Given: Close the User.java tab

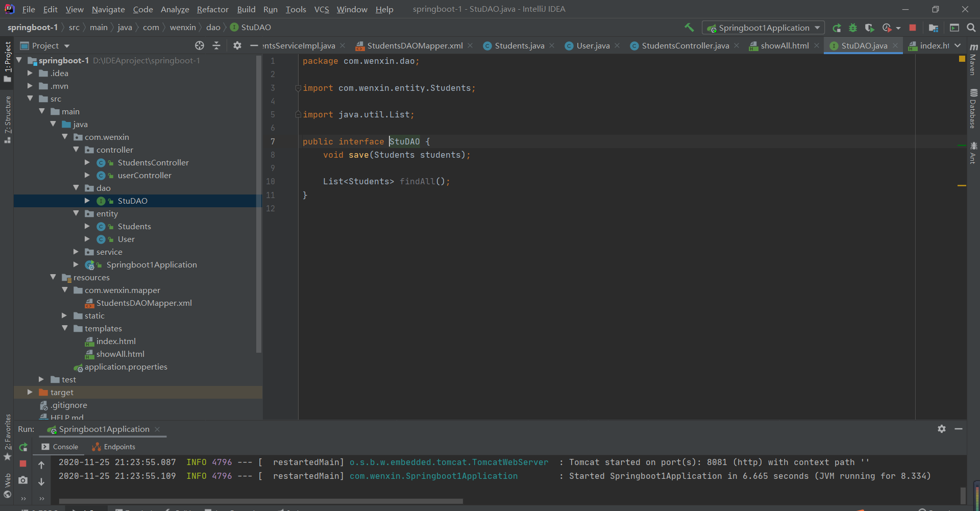Looking at the screenshot, I should point(617,45).
